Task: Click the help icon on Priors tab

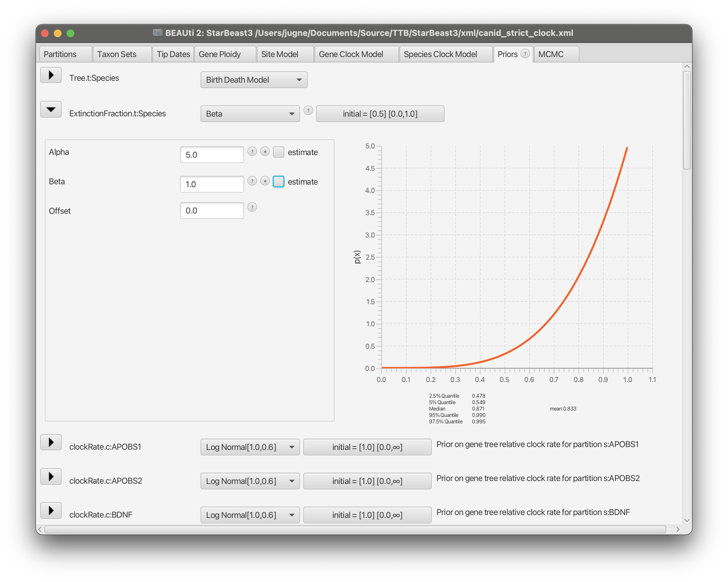Action: pyautogui.click(x=525, y=54)
